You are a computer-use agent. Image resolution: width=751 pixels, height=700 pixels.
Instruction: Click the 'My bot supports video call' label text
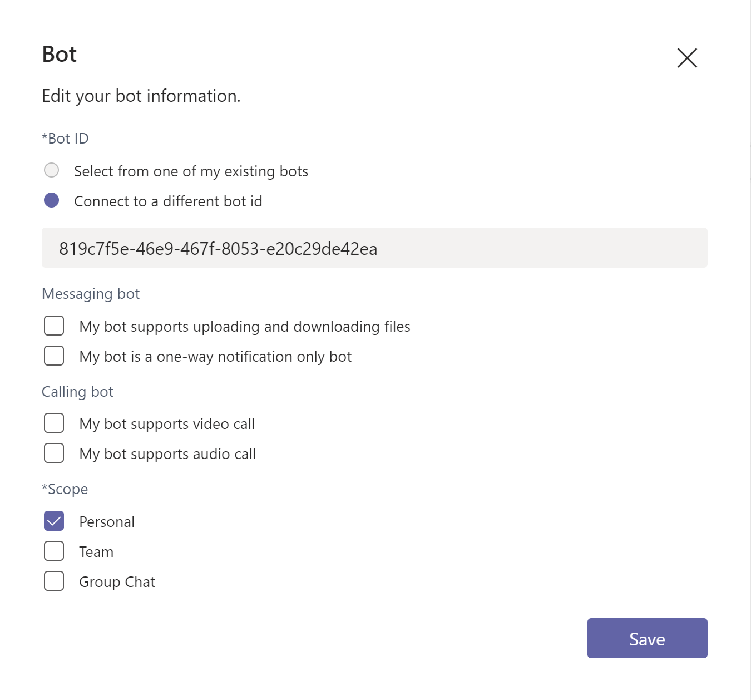tap(167, 424)
